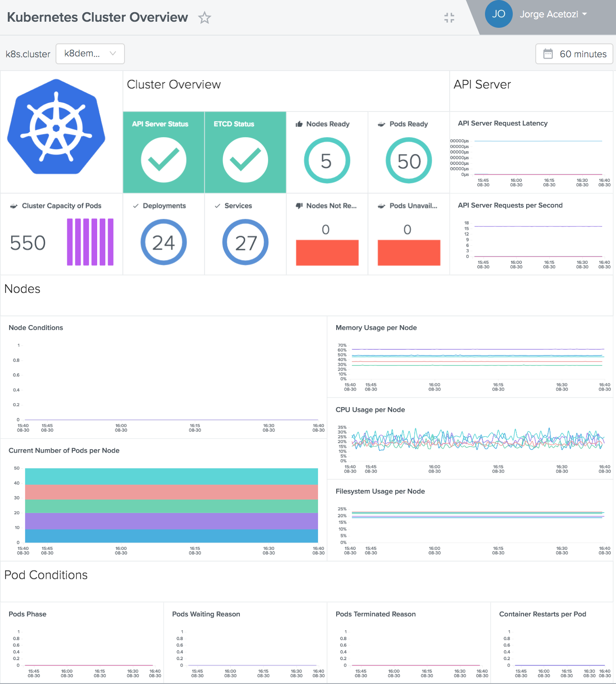Click the exit fullscreen collapse icon

coord(449,18)
